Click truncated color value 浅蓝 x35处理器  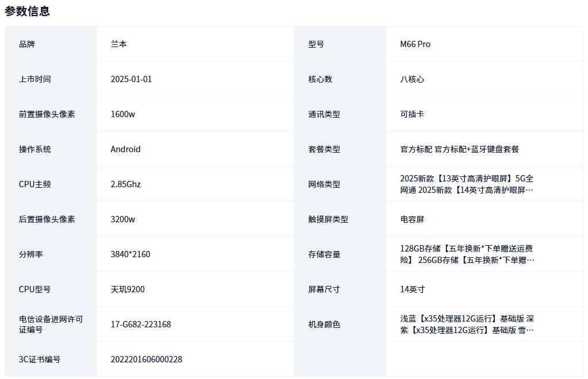467,324
